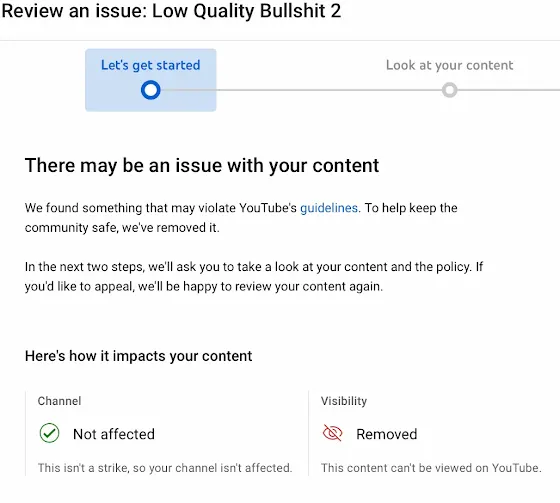Click the appeal paragraph about next two steps
The image size is (560, 503).
(x=254, y=277)
